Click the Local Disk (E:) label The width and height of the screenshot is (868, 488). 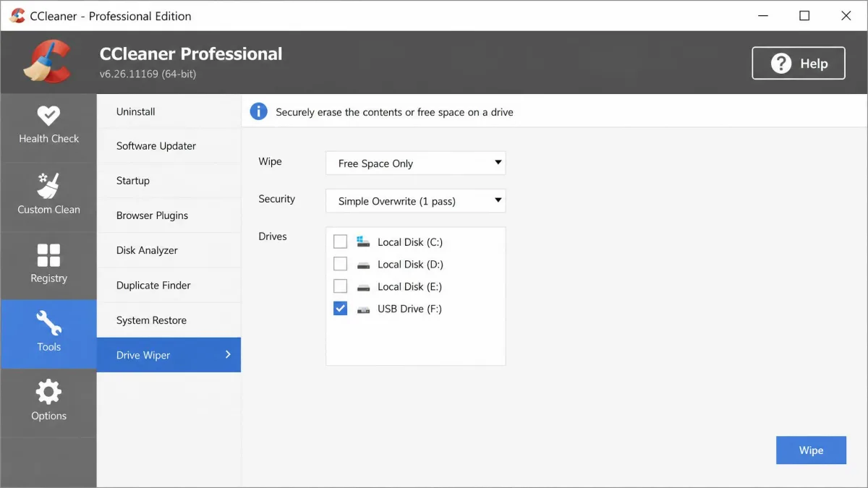point(409,287)
